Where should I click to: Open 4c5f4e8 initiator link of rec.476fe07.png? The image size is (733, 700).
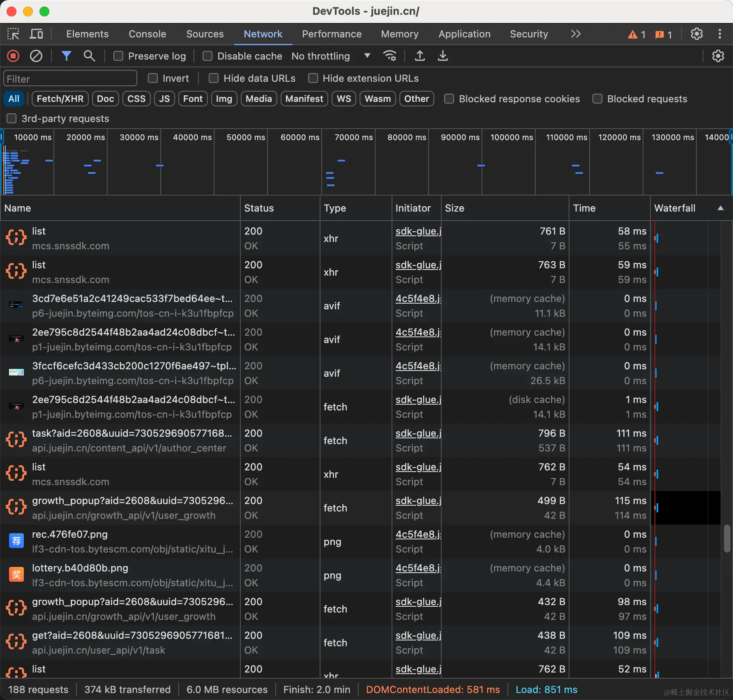[x=418, y=534]
